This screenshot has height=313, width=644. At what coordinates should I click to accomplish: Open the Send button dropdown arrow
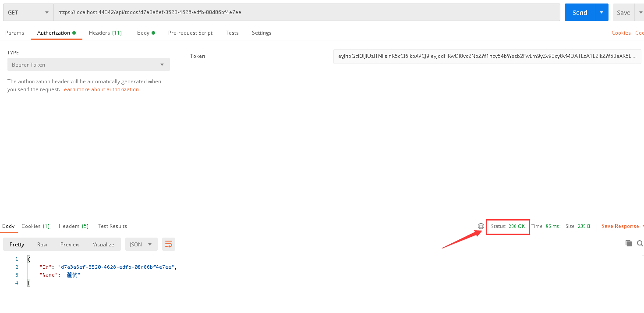(602, 12)
